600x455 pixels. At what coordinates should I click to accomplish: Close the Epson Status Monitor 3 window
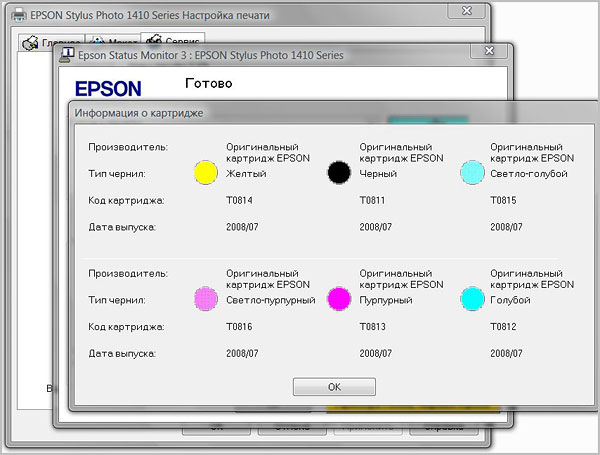pos(489,51)
